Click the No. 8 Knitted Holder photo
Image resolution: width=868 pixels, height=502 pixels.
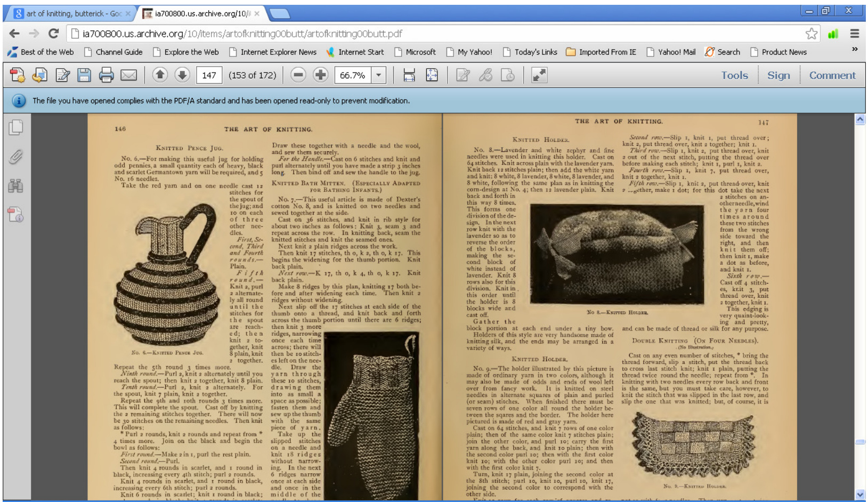pyautogui.click(x=616, y=254)
